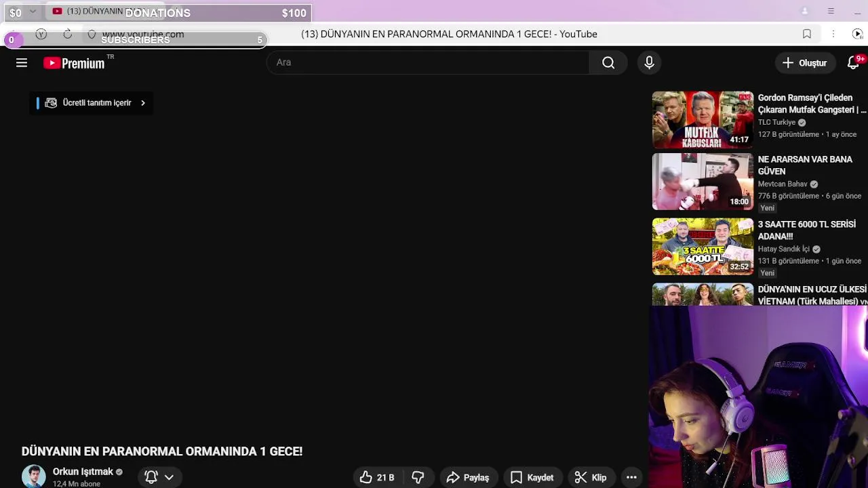Open the browser hamburger menu in title bar
The height and width of the screenshot is (488, 868).
coord(831,12)
